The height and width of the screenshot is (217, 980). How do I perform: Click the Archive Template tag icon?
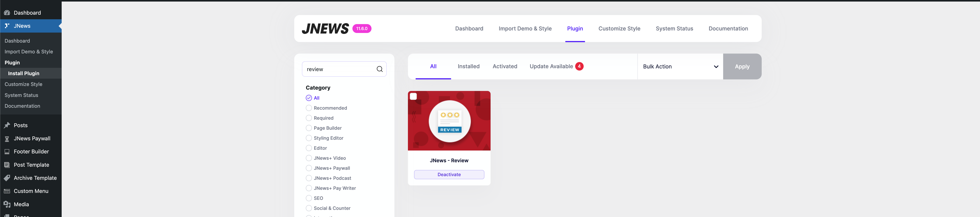(x=7, y=178)
